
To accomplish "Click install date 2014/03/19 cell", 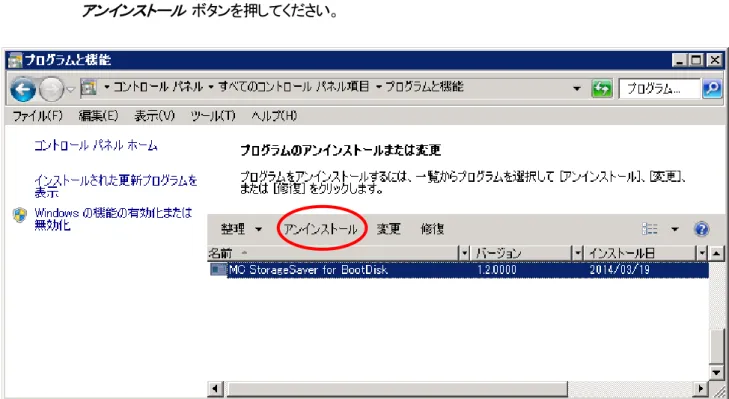I will coord(619,270).
